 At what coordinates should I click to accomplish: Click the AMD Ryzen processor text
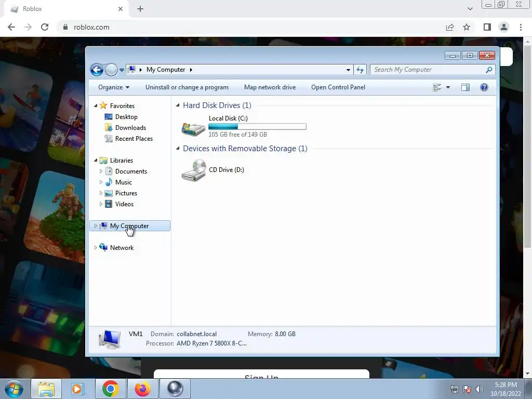(212, 343)
